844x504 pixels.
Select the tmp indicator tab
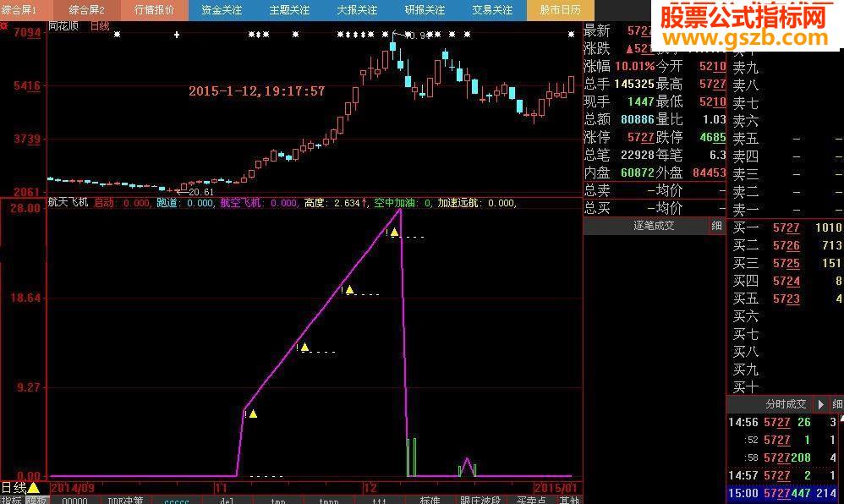click(277, 501)
